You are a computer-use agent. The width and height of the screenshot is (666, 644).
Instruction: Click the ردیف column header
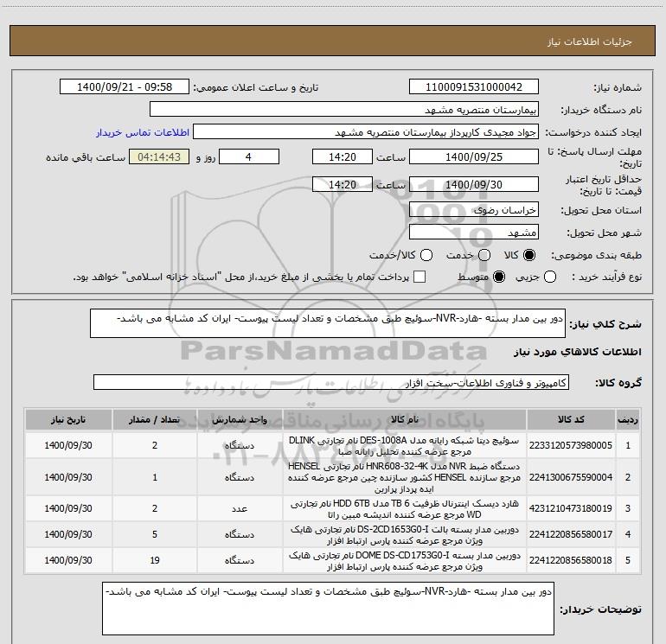(628, 419)
